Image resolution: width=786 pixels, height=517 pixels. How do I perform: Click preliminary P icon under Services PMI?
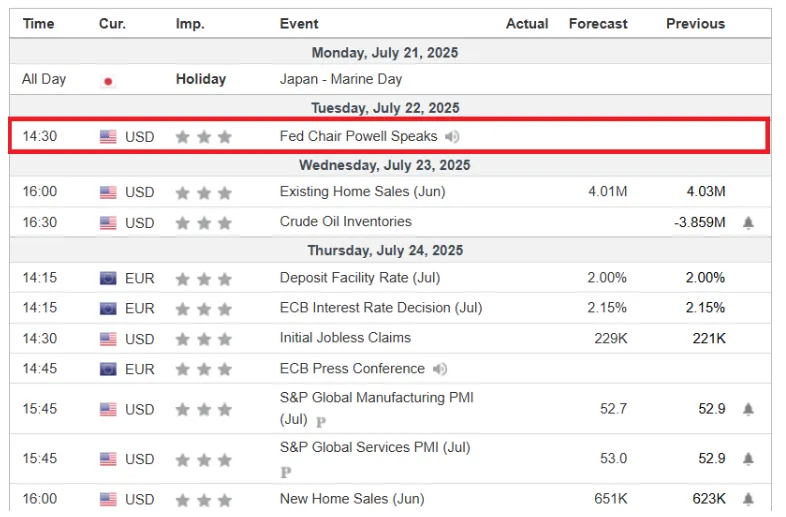(x=286, y=472)
